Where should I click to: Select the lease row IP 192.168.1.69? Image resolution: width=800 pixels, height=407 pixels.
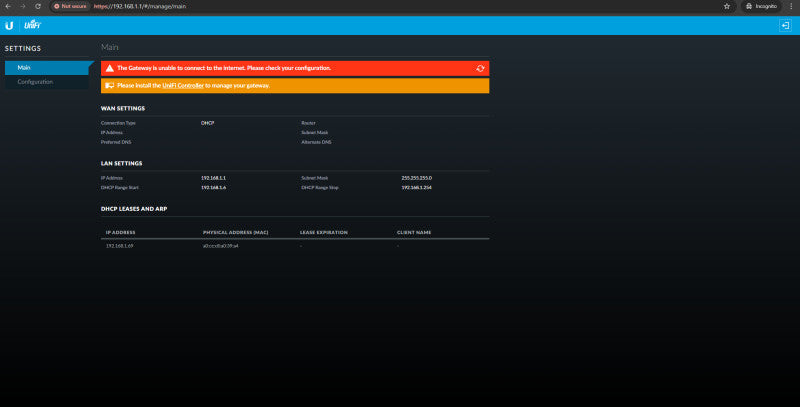click(x=119, y=246)
